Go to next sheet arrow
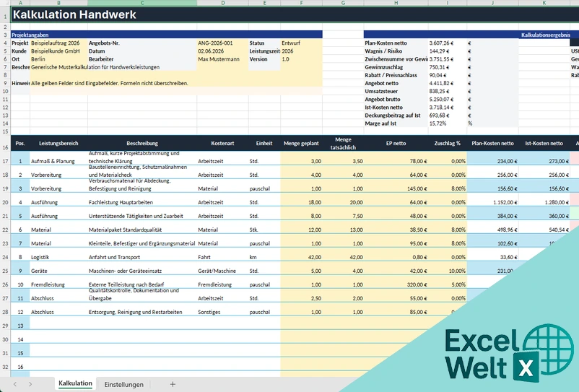Image resolution: width=579 pixels, height=392 pixels. 30,384
